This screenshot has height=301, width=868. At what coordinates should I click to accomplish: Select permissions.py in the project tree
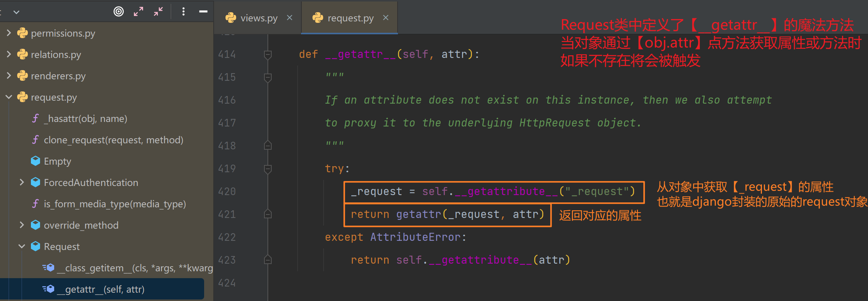click(63, 34)
